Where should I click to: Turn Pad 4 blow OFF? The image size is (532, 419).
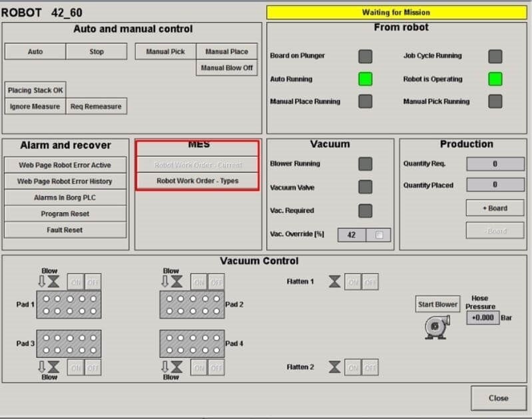coord(216,368)
